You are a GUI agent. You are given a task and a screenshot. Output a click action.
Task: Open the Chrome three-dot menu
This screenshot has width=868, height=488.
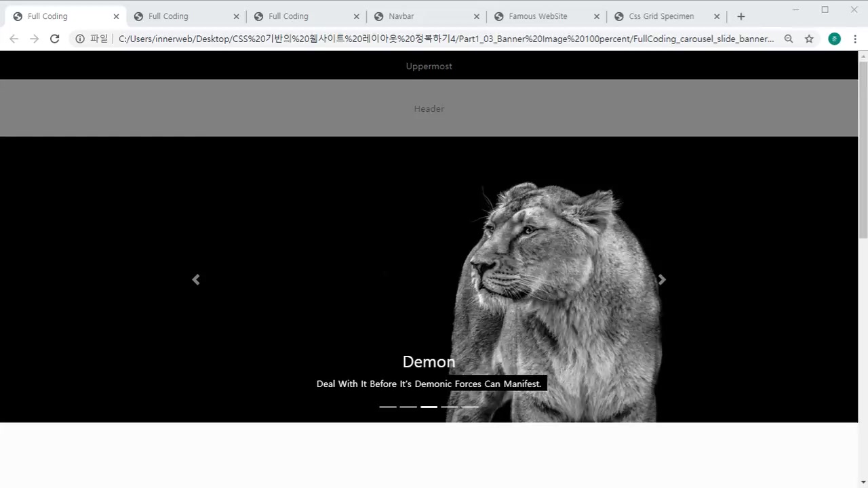click(x=855, y=39)
